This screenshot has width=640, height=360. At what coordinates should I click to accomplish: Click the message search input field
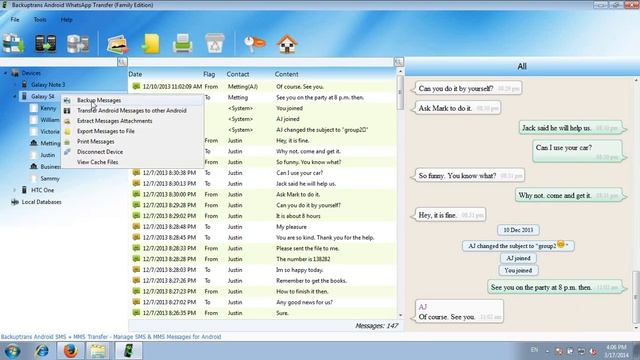tap(260, 62)
